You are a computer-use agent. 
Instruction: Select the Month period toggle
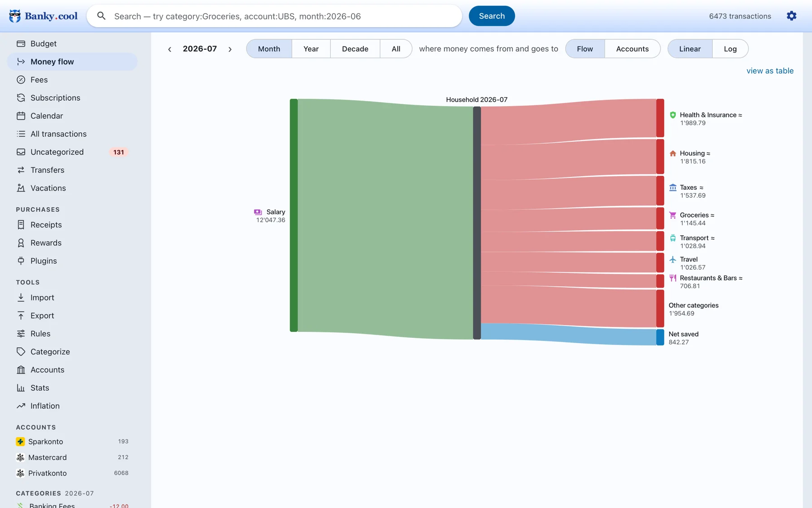click(269, 49)
